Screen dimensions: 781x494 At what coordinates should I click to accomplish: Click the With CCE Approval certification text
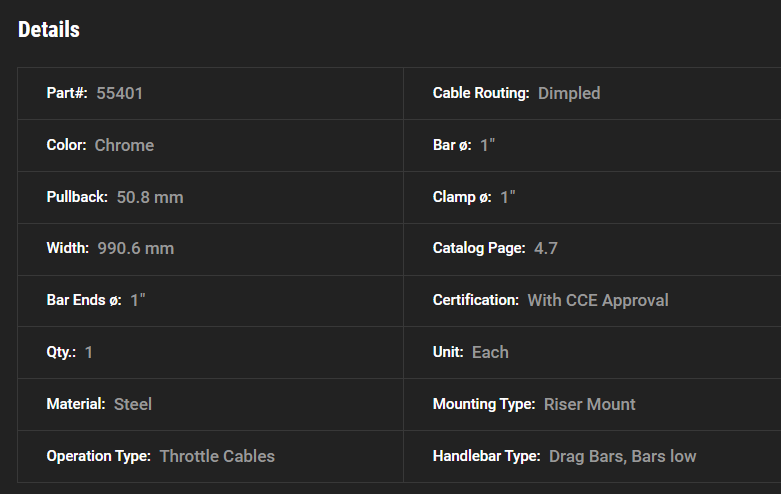(x=598, y=300)
